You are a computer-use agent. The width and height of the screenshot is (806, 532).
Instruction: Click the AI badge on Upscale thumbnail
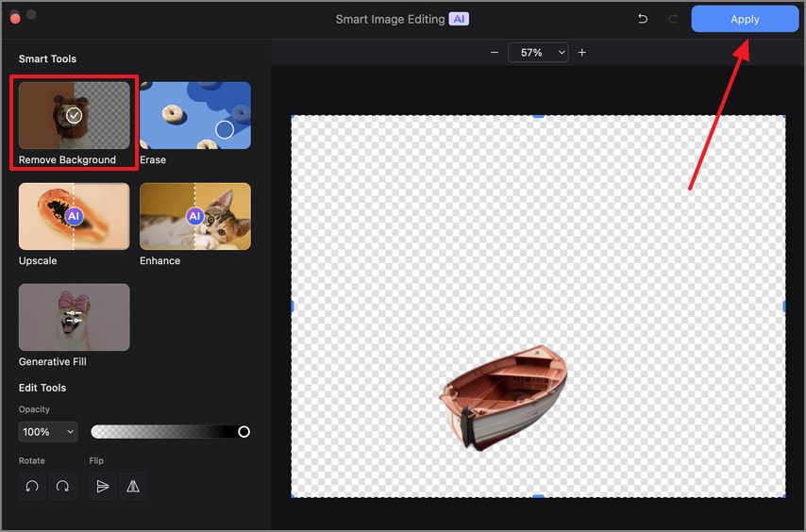click(74, 216)
